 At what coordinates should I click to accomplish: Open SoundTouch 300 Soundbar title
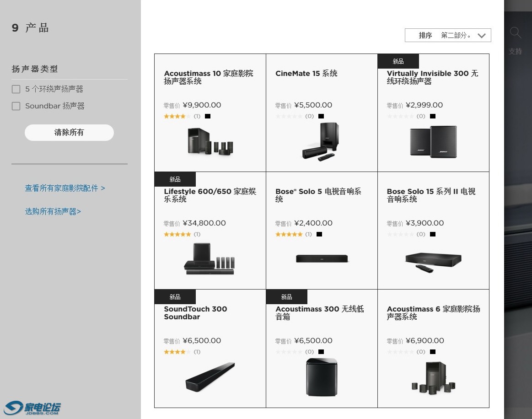point(195,313)
